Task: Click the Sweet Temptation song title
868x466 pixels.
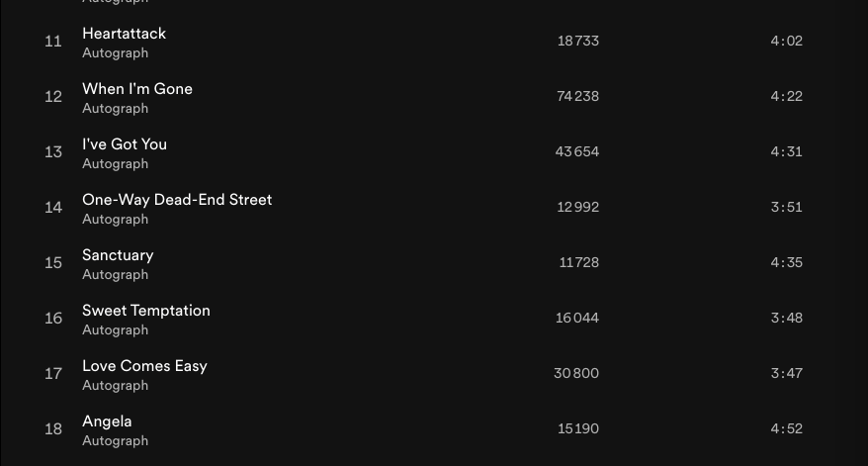Action: pos(146,311)
